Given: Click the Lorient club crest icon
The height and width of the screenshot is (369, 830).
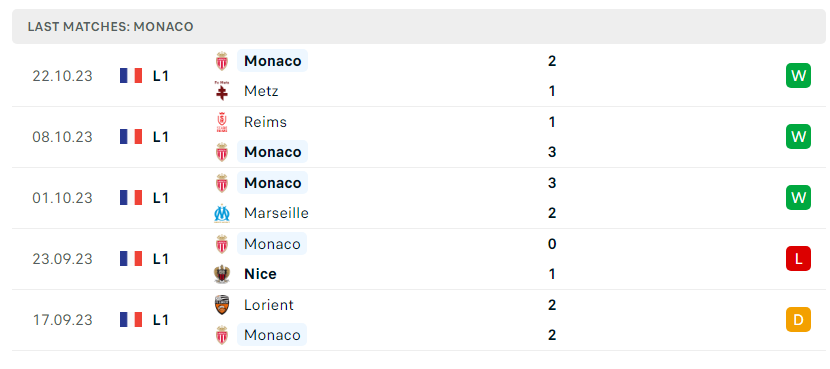Looking at the screenshot, I should 222,305.
